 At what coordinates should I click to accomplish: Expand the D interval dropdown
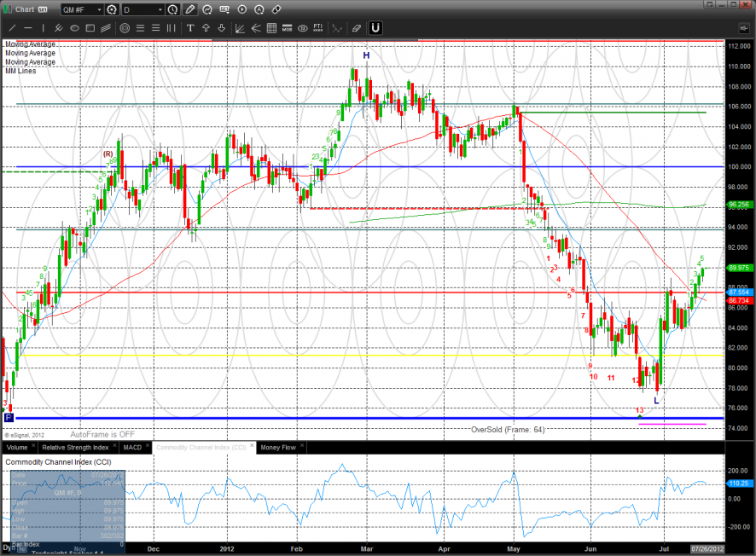click(160, 9)
